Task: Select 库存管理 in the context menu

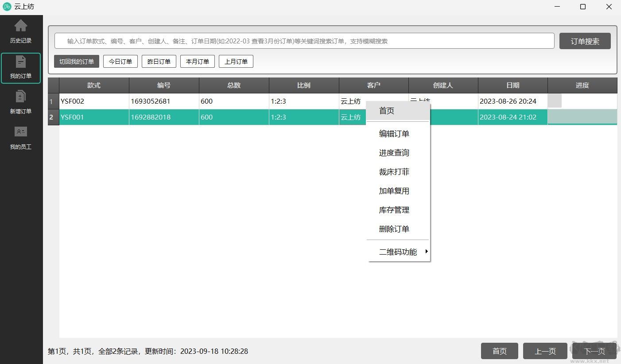Action: [x=394, y=210]
